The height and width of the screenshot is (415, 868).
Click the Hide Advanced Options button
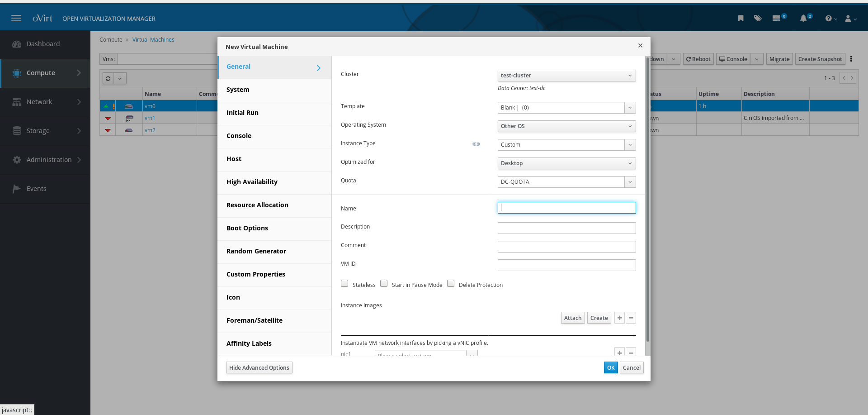pos(259,367)
